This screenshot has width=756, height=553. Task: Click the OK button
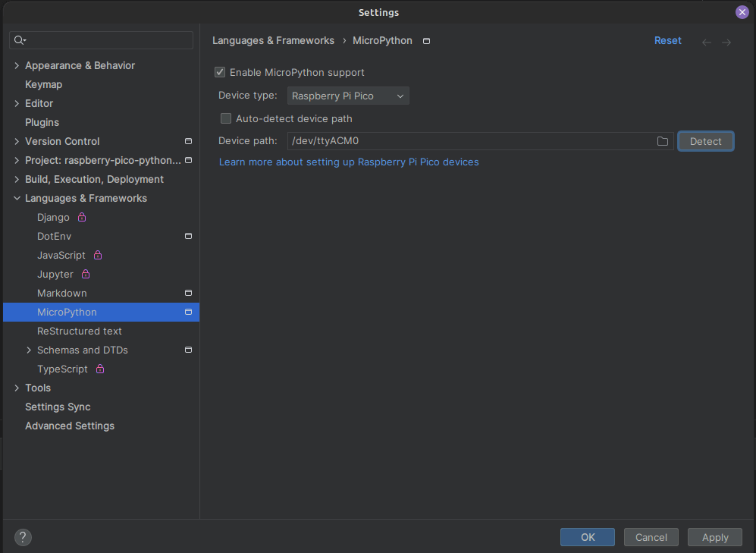click(587, 537)
